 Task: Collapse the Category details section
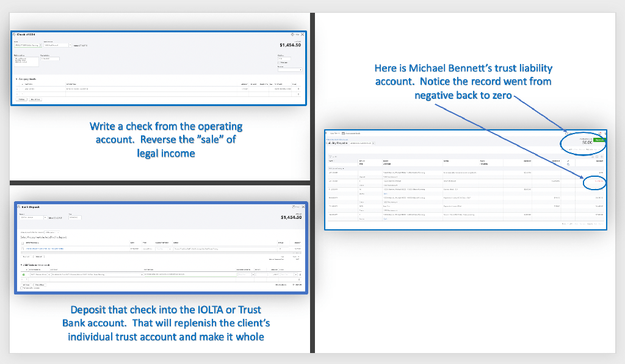coord(16,79)
